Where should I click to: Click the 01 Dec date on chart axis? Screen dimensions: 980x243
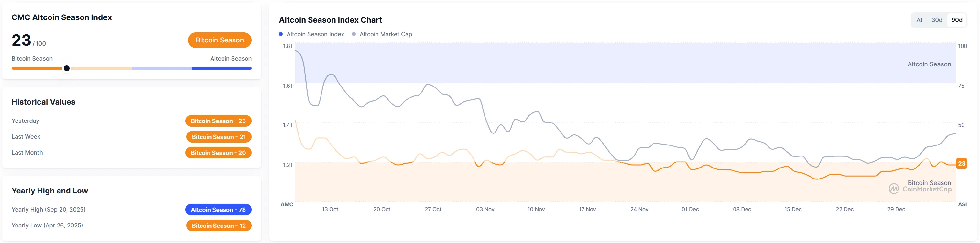click(x=690, y=210)
